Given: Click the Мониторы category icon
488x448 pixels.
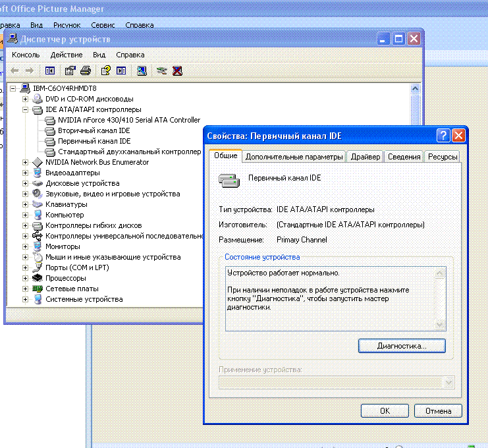Looking at the screenshot, I should [38, 246].
